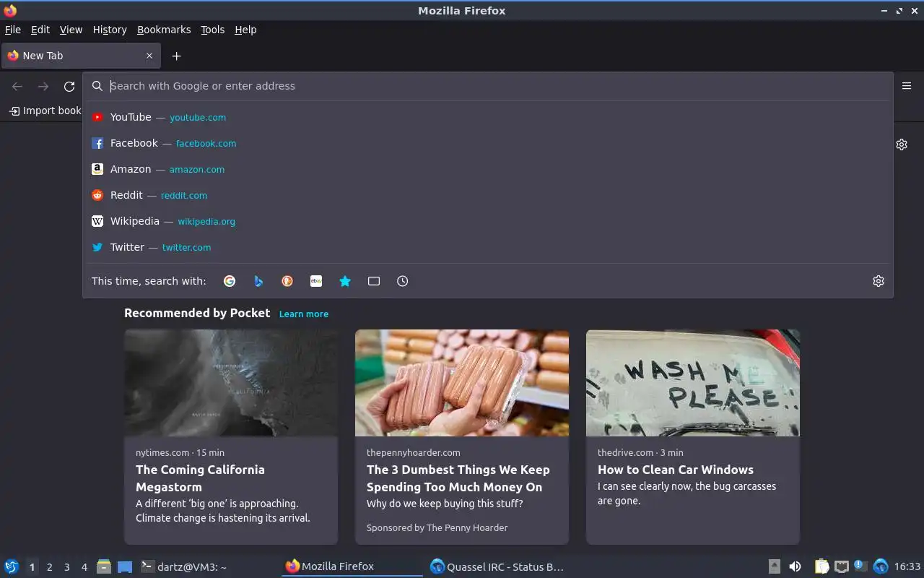Open the taskbar application menu icon

click(12, 567)
